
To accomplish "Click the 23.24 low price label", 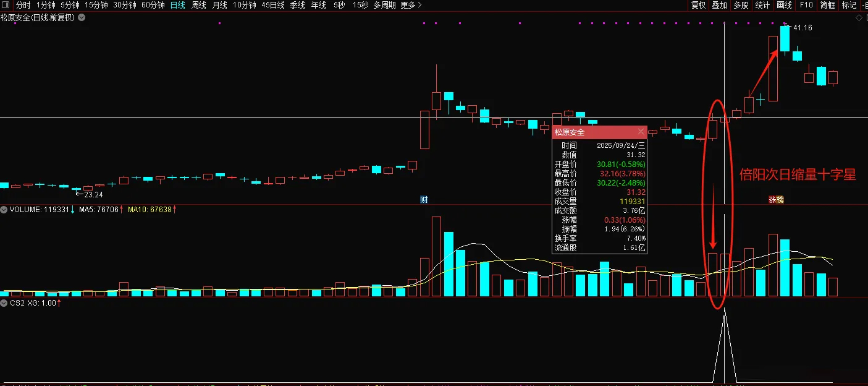I will click(93, 194).
